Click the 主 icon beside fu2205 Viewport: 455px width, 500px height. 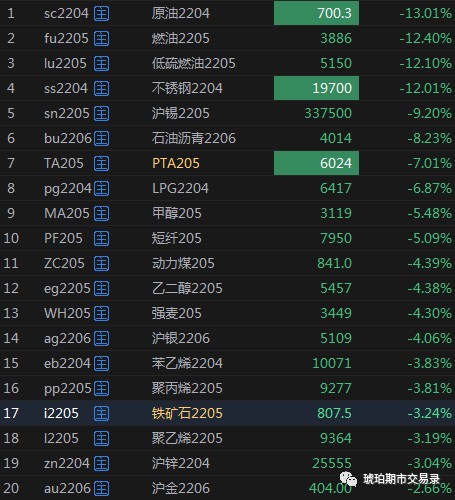point(101,39)
